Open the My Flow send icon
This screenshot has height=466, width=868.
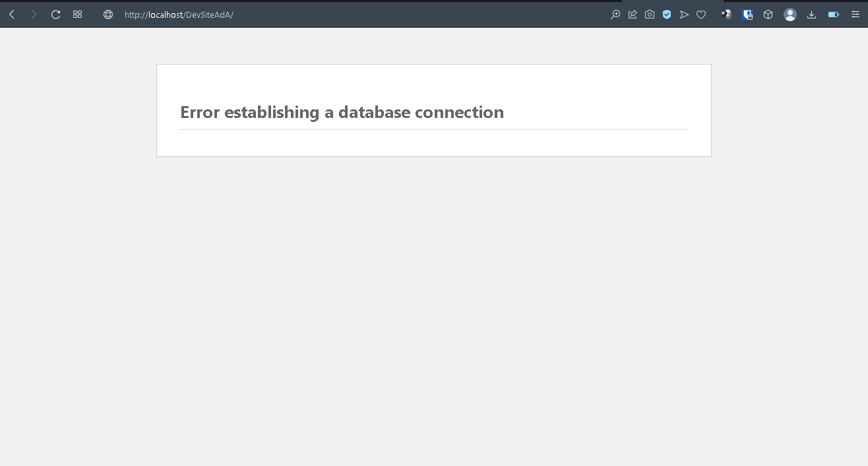[x=684, y=15]
